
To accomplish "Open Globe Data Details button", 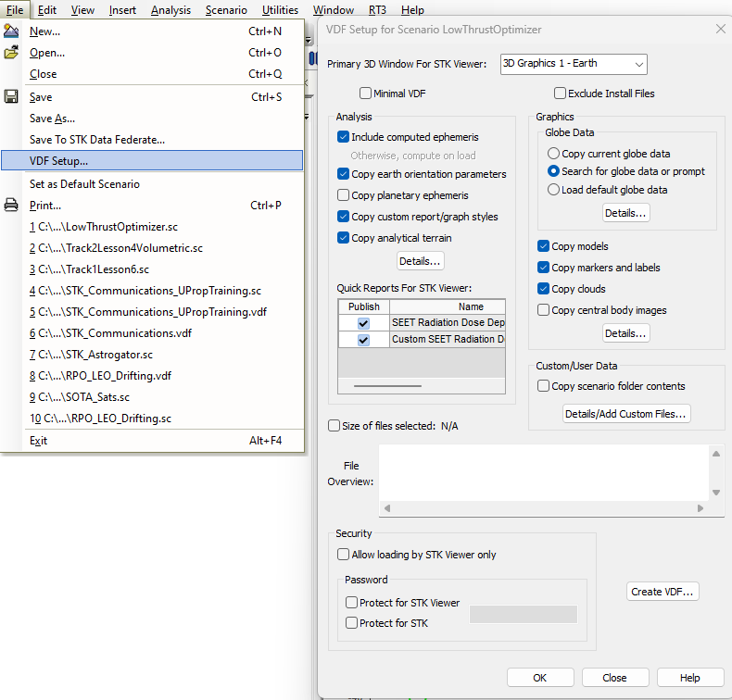I will click(x=625, y=213).
